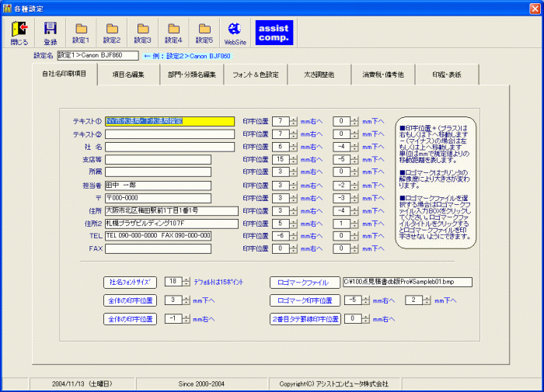Click the 担当者 field with 田中 一郎
Image resolution: width=544 pixels, height=392 pixels.
[159, 186]
